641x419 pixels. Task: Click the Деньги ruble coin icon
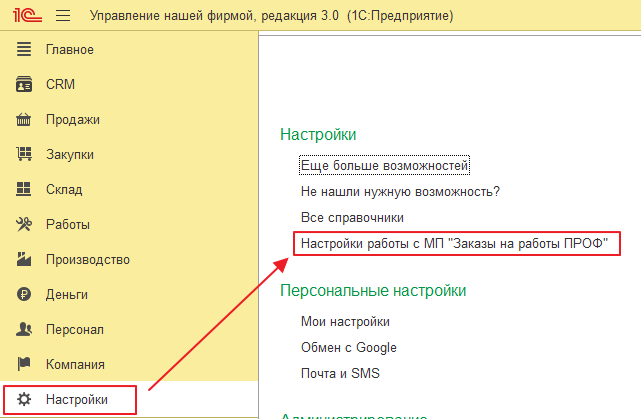tap(24, 294)
